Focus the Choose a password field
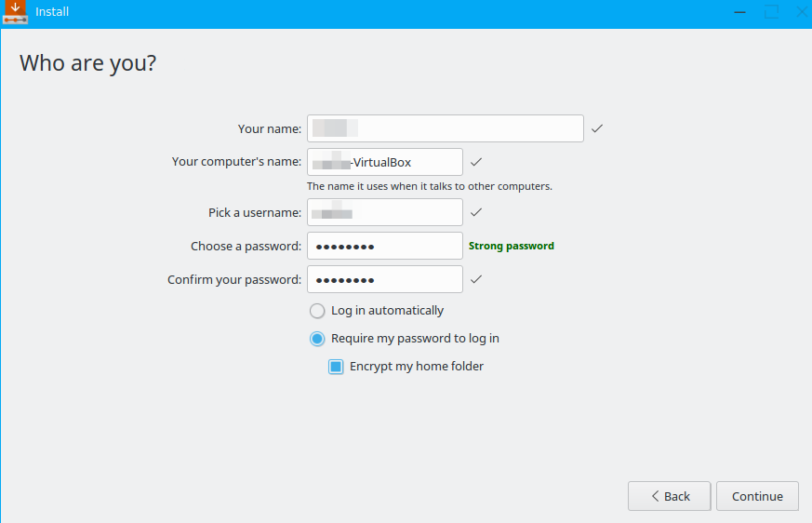 [384, 246]
